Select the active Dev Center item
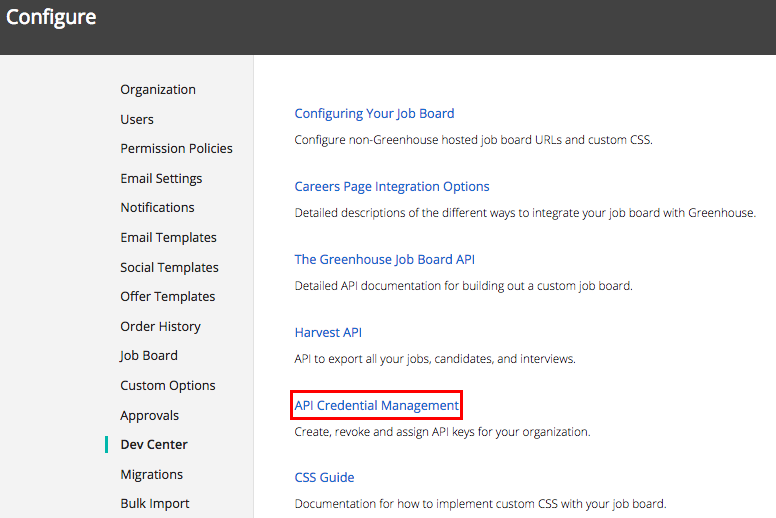 (154, 444)
